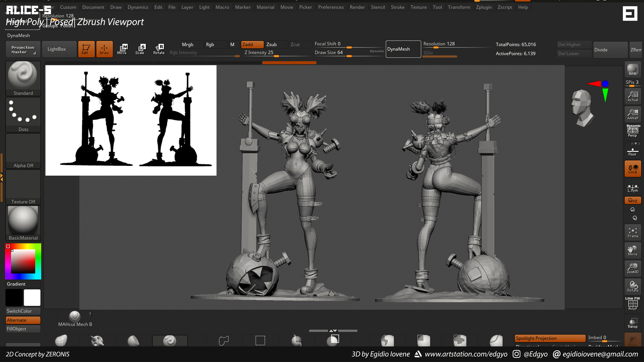The image size is (644, 362).
Task: Click the Del Higher button
Action: click(574, 45)
